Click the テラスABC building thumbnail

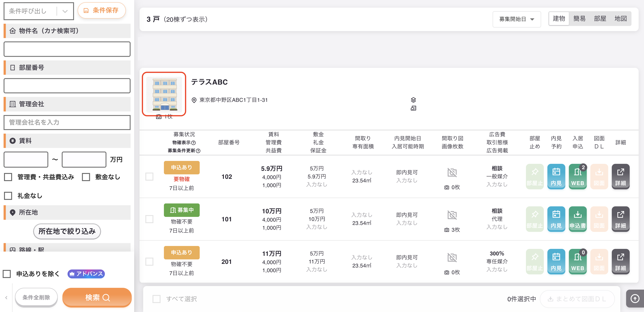(164, 94)
